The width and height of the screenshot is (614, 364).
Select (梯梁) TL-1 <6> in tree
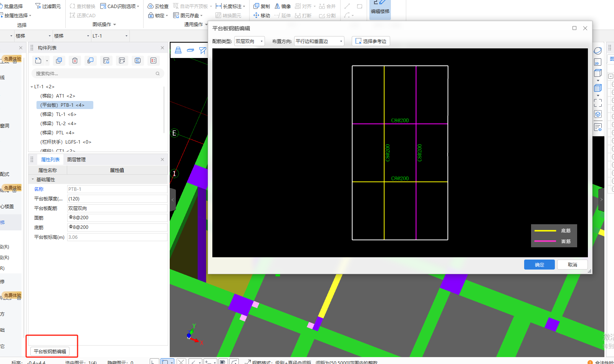coord(58,114)
